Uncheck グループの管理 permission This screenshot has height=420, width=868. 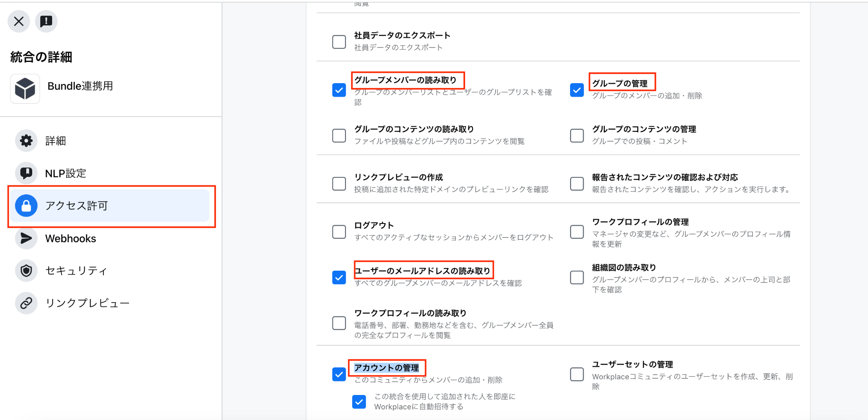577,90
